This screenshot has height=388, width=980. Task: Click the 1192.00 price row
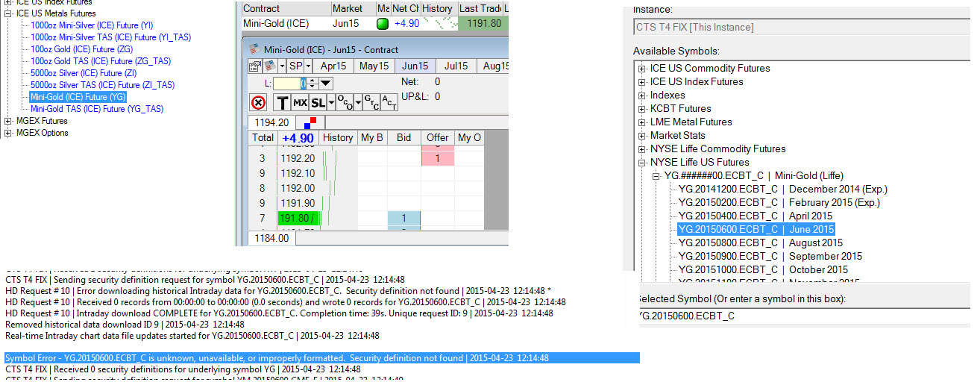298,188
